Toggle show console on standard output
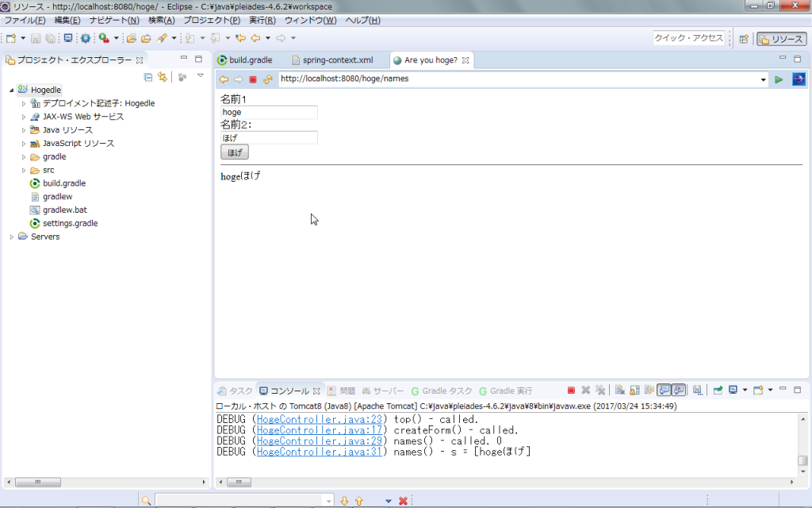The width and height of the screenshot is (812, 508). pos(664,391)
